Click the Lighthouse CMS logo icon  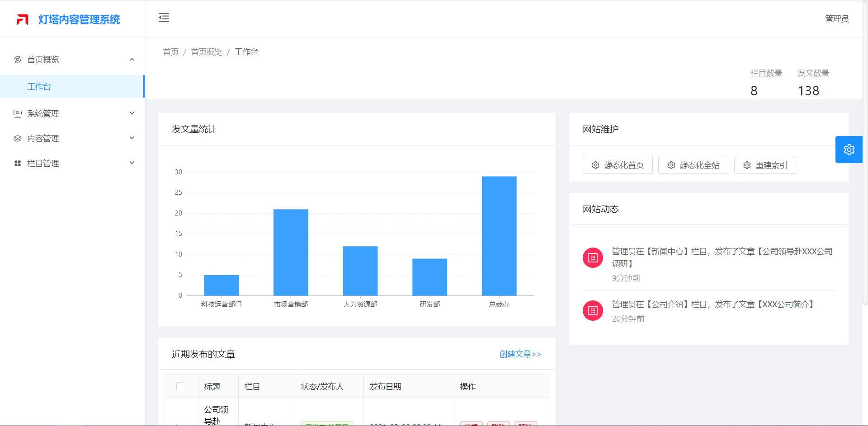23,19
